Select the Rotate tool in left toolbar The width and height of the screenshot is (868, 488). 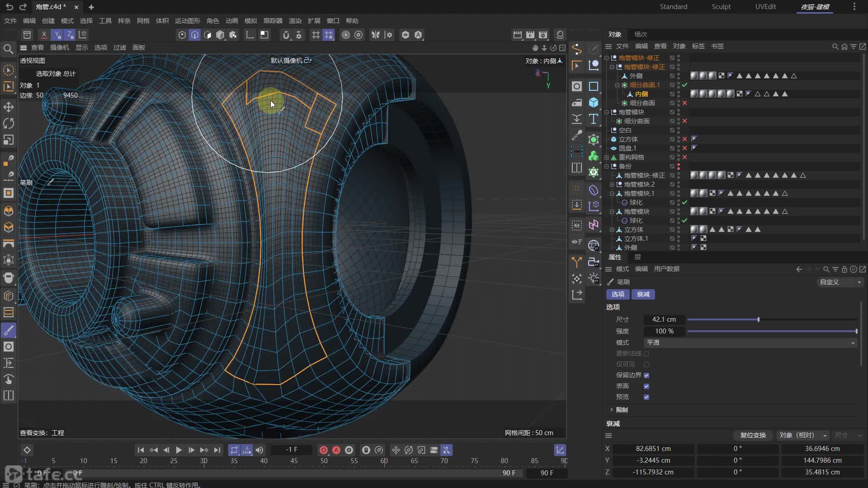9,123
